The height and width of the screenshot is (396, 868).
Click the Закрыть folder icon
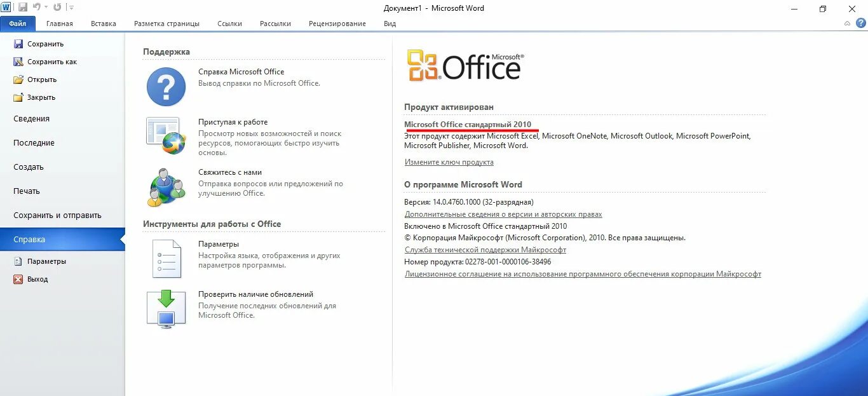18,97
